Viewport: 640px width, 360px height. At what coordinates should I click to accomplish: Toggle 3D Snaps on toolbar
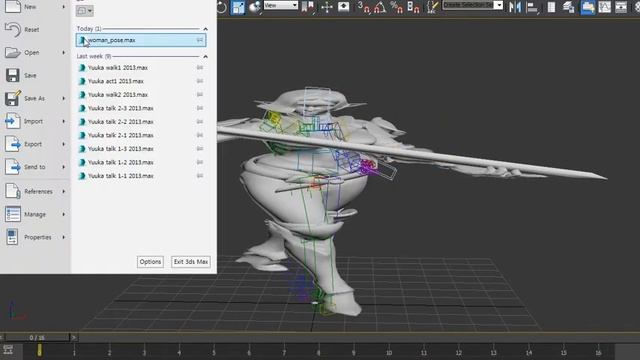click(x=363, y=7)
